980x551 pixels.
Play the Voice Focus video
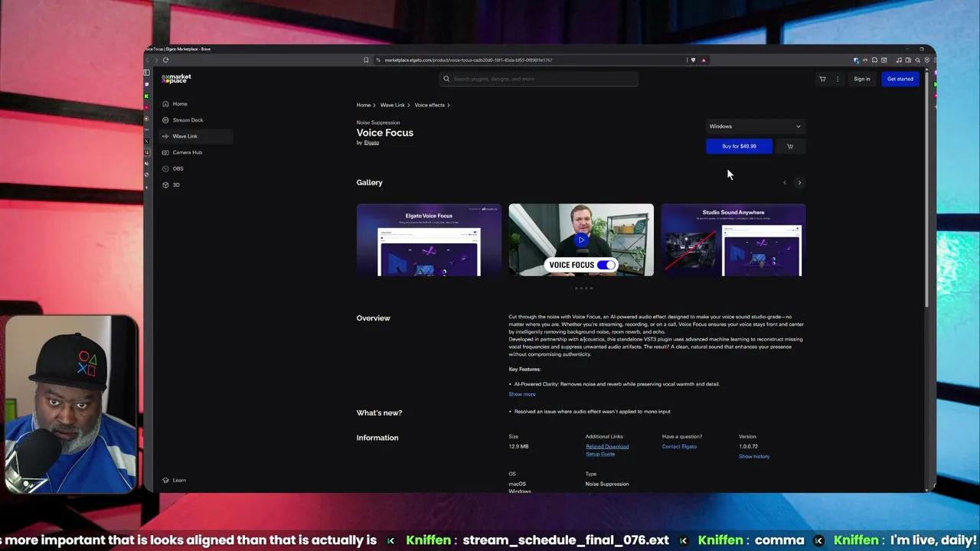pos(581,240)
